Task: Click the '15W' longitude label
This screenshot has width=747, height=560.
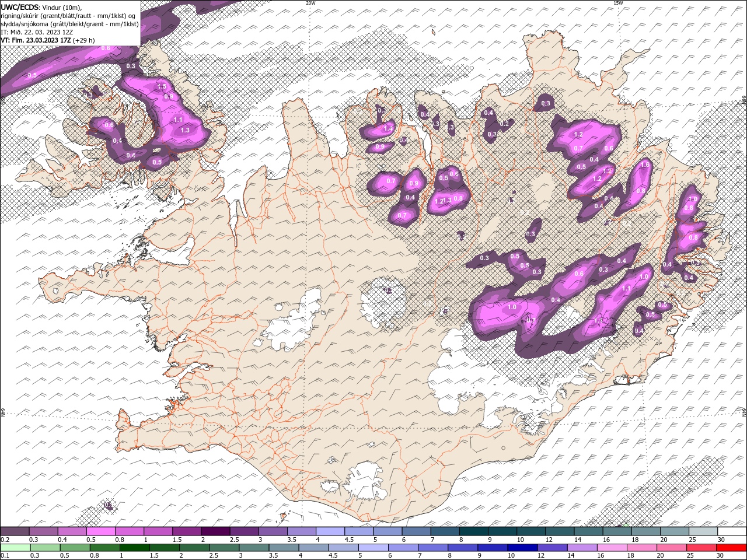Action: click(618, 3)
